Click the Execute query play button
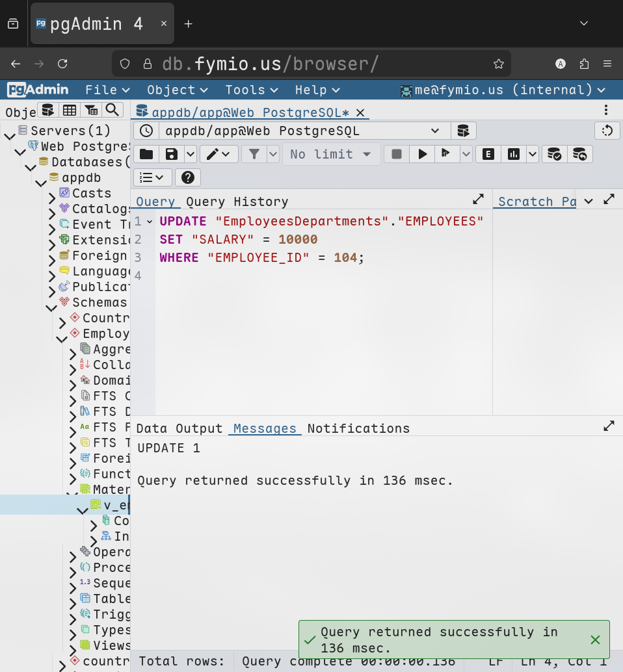The height and width of the screenshot is (672, 623). pyautogui.click(x=423, y=154)
